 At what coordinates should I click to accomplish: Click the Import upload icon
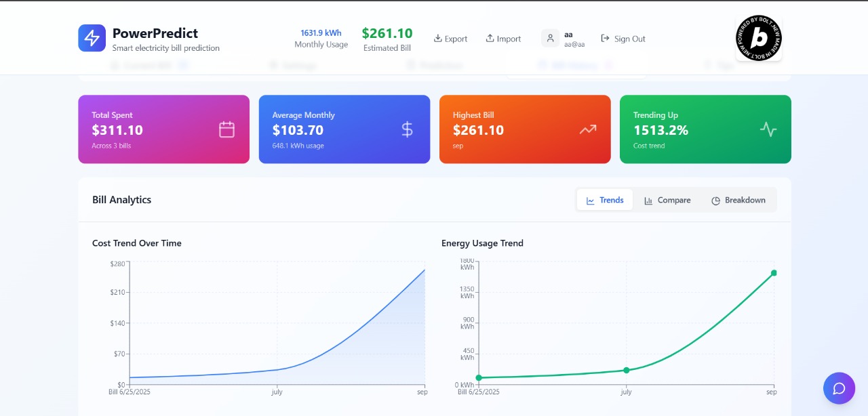coord(490,38)
